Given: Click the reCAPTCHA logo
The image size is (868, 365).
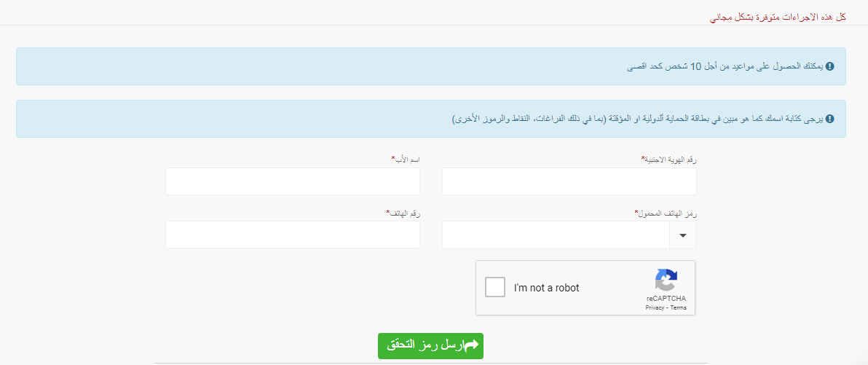Looking at the screenshot, I should click(x=666, y=280).
